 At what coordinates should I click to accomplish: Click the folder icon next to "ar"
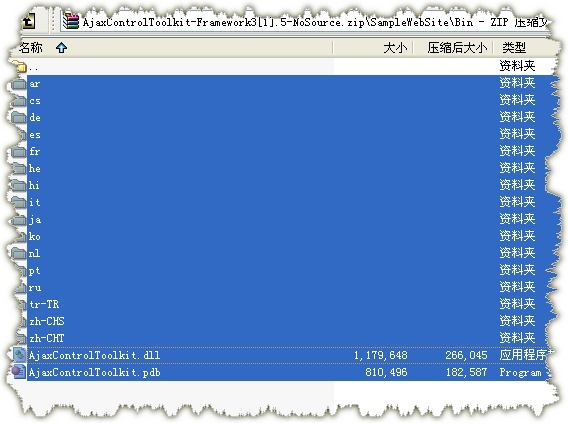click(18, 84)
